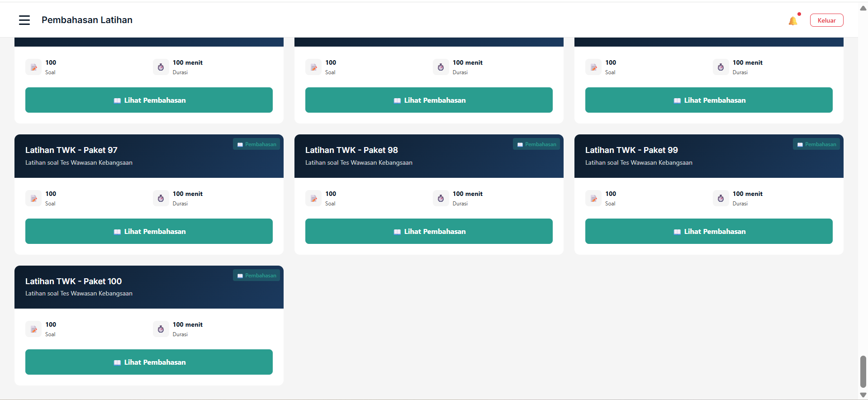Image resolution: width=868 pixels, height=400 pixels.
Task: Click the Soal pencil icon in Paket 100
Action: point(33,329)
